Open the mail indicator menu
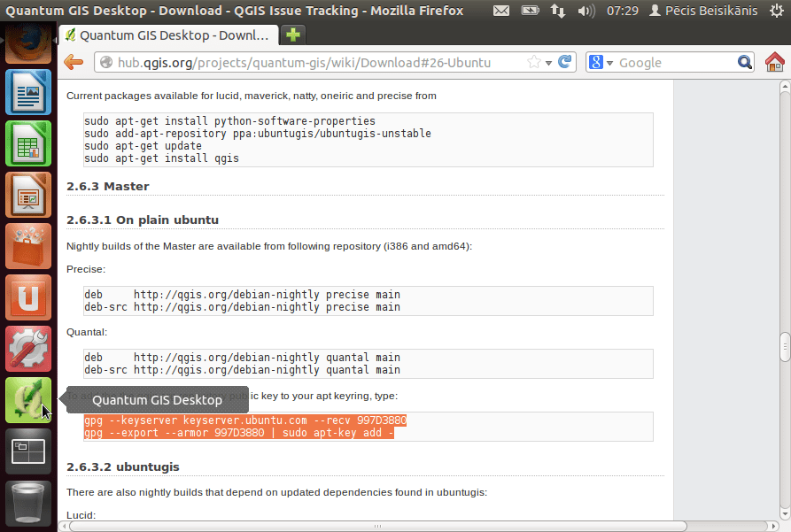791x532 pixels. pos(501,10)
